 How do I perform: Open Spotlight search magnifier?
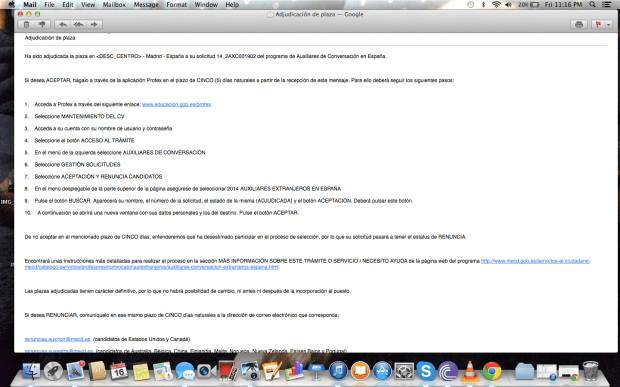(592, 4)
